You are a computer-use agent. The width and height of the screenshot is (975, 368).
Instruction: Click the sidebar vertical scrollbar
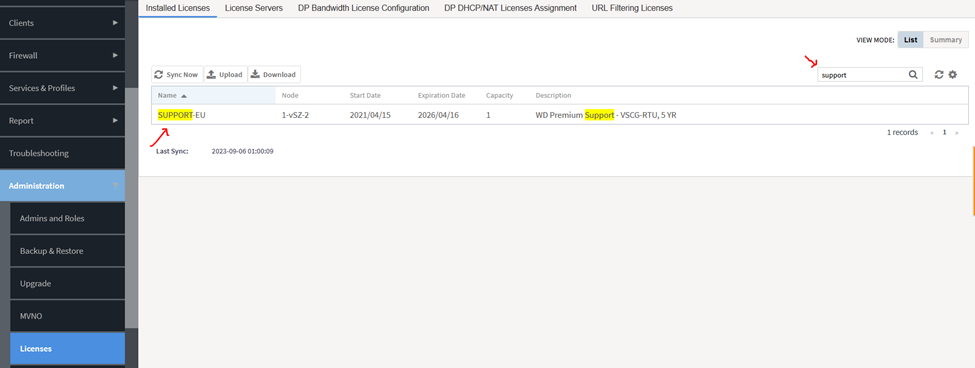click(x=132, y=208)
